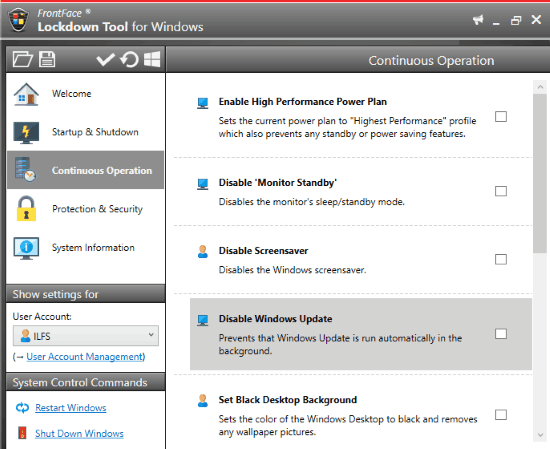This screenshot has width=550, height=449.
Task: Click the settings list scrollbar thumb
Action: point(540,173)
